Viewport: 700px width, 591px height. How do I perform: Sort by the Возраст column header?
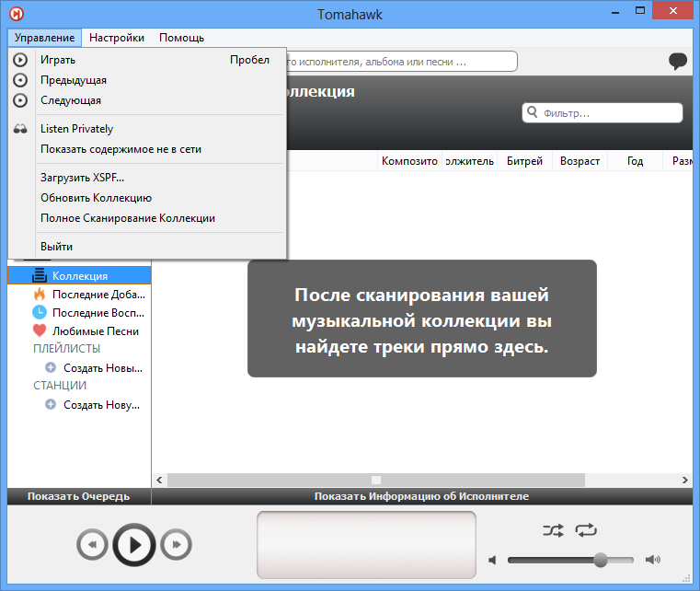pyautogui.click(x=580, y=161)
